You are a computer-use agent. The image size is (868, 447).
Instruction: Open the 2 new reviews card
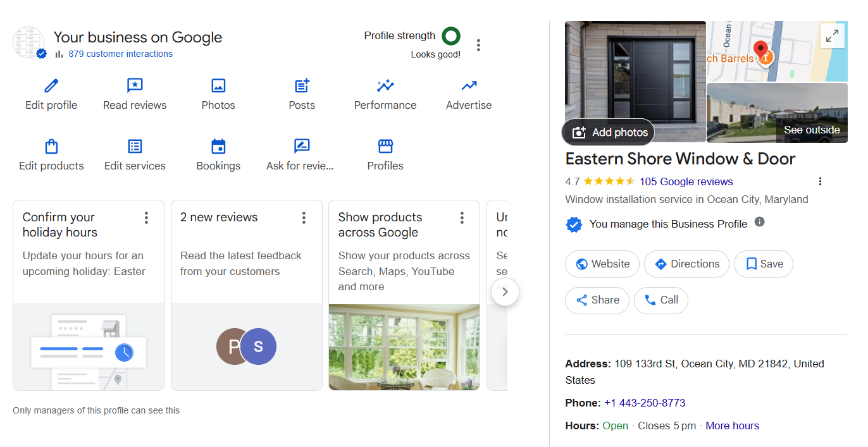pyautogui.click(x=247, y=295)
